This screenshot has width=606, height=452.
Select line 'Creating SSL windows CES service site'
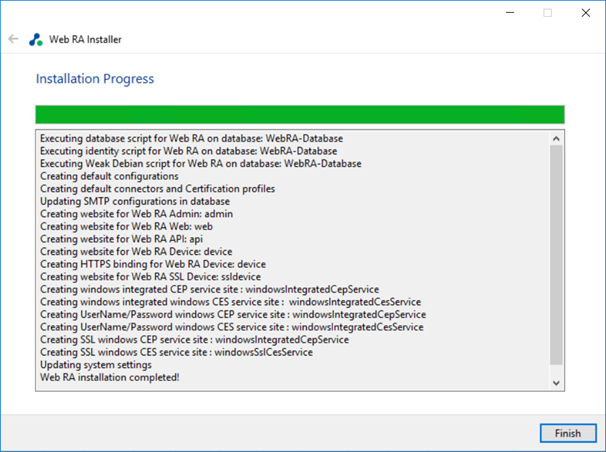[x=176, y=352]
